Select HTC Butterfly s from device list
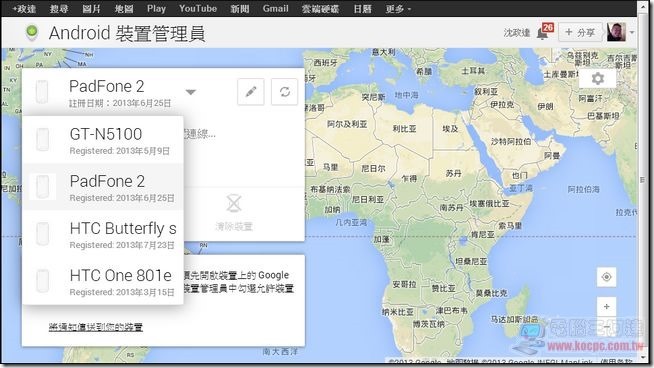The width and height of the screenshot is (654, 368). 103,234
